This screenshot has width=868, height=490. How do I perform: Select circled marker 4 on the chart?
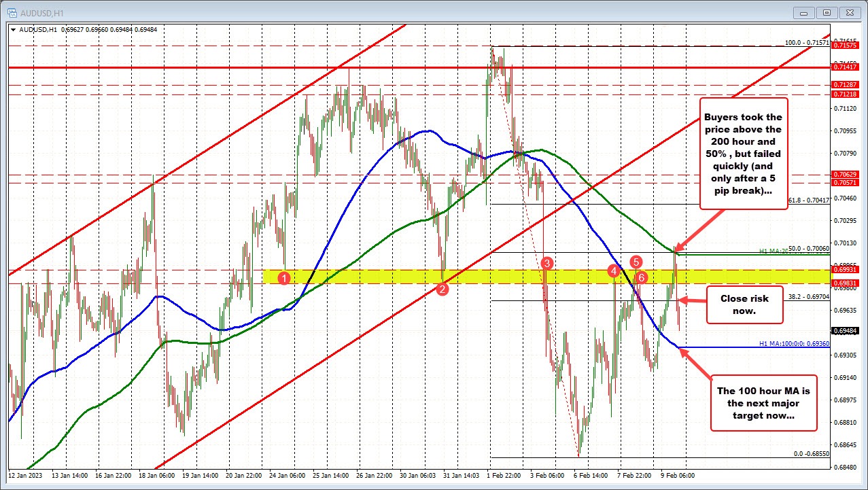click(614, 271)
